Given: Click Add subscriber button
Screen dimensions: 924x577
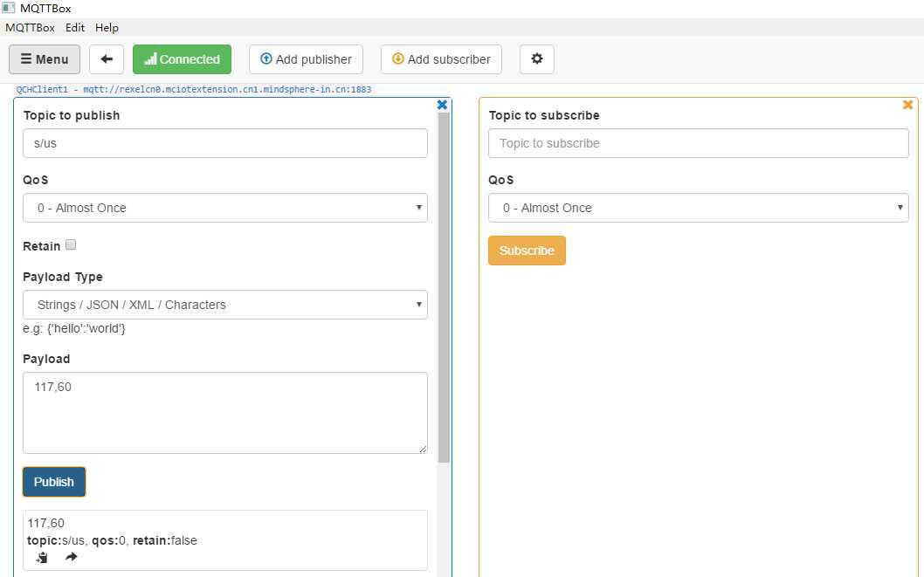Looking at the screenshot, I should tap(441, 59).
